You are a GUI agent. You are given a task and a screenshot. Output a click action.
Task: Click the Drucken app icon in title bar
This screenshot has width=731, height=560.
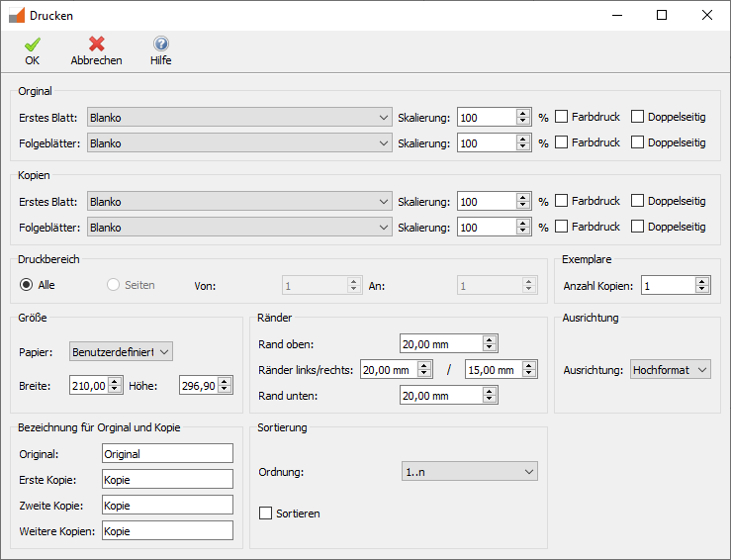pos(17,16)
